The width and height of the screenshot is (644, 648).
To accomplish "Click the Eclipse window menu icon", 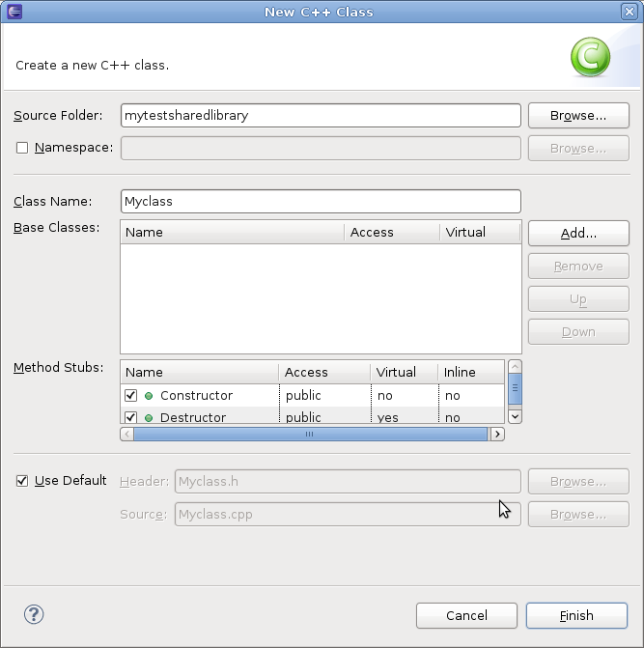I will coord(14,12).
